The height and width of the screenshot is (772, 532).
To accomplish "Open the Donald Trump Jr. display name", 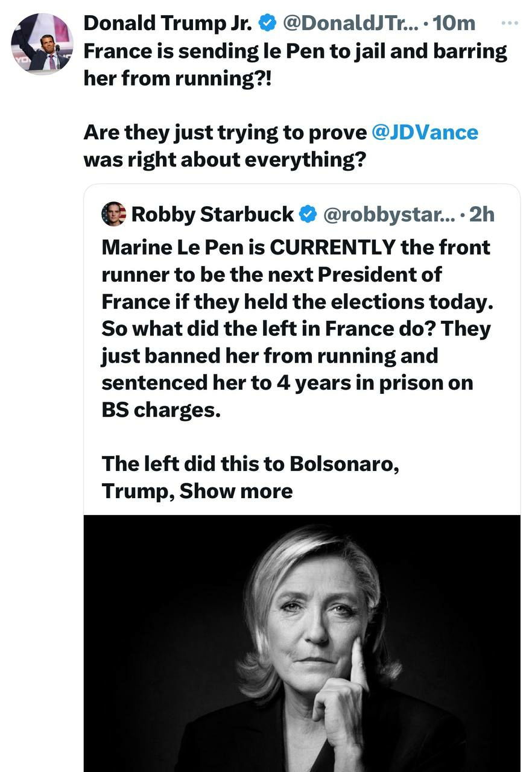I will pyautogui.click(x=168, y=23).
